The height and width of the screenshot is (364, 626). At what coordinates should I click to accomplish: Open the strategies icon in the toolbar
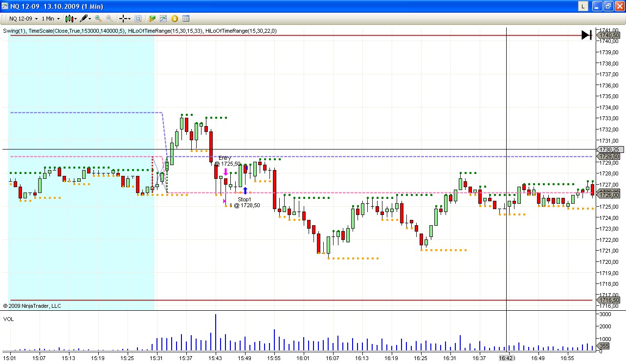152,19
